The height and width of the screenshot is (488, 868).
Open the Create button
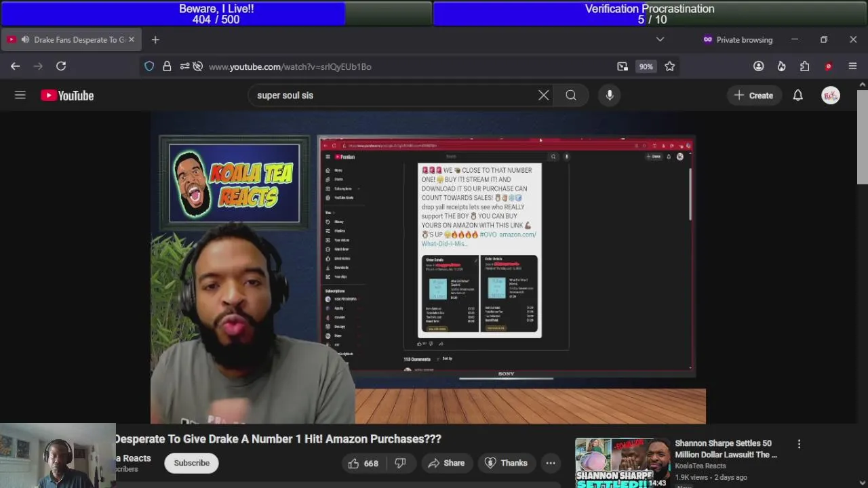click(753, 96)
